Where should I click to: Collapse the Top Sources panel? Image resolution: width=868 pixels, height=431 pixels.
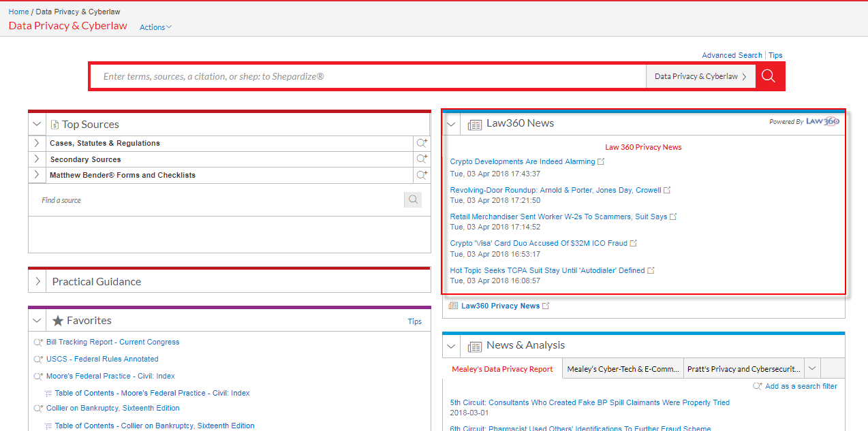[37, 125]
